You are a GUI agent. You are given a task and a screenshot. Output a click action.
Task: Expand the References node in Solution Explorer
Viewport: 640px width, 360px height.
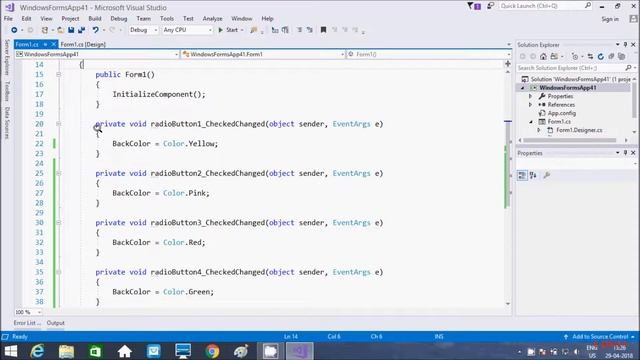click(x=530, y=105)
